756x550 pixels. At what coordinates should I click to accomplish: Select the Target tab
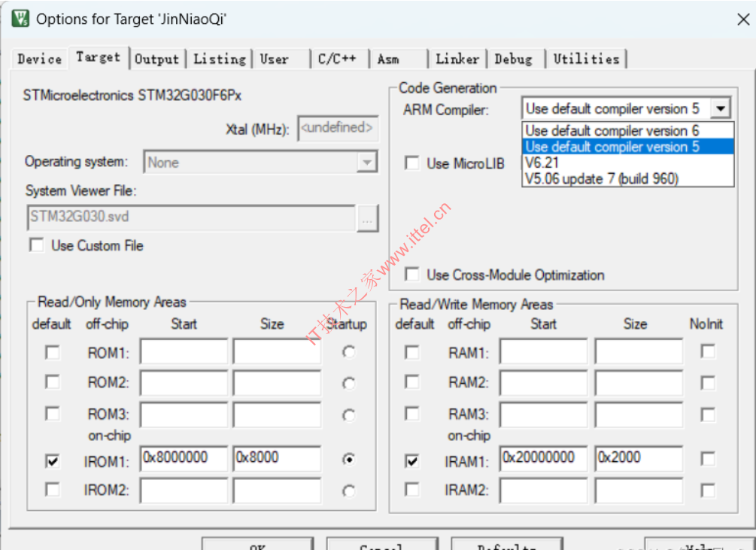[x=99, y=57]
